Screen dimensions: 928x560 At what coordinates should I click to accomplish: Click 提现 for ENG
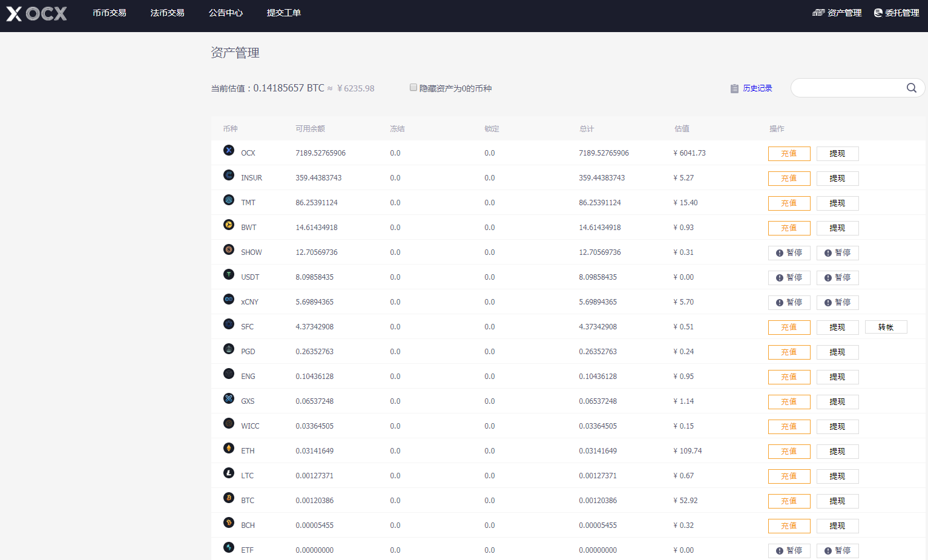pyautogui.click(x=838, y=377)
